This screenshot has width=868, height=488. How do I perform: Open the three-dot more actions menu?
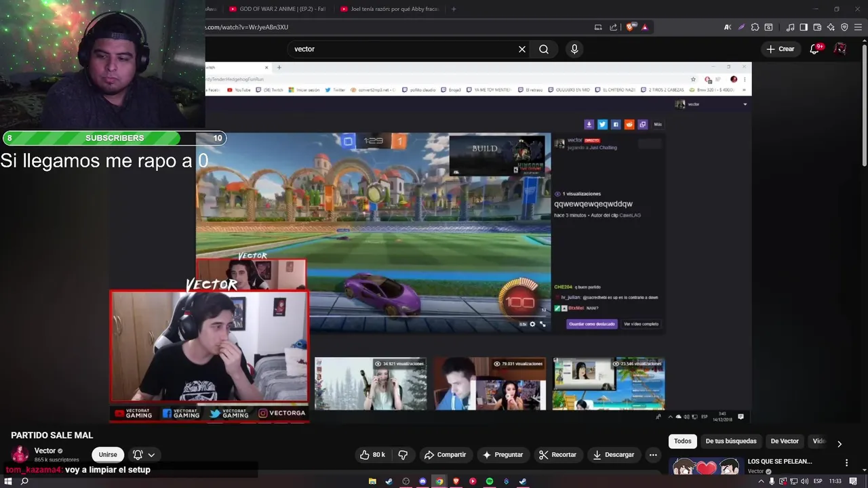tap(653, 455)
